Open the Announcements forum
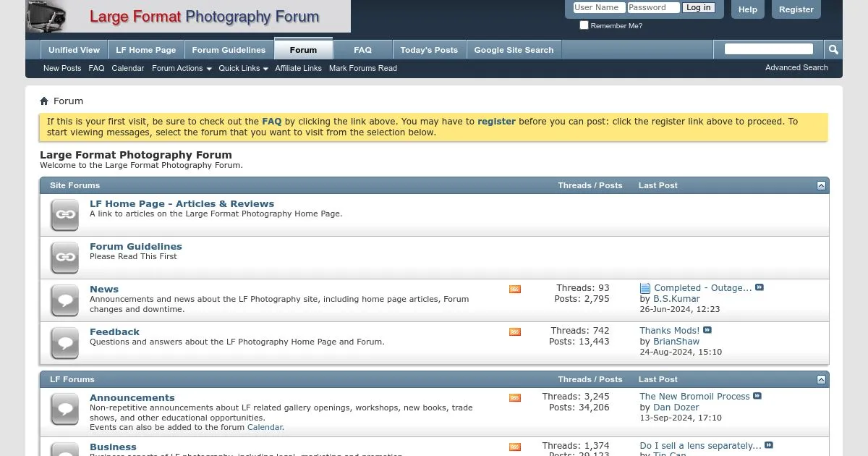The image size is (868, 456). tap(132, 398)
